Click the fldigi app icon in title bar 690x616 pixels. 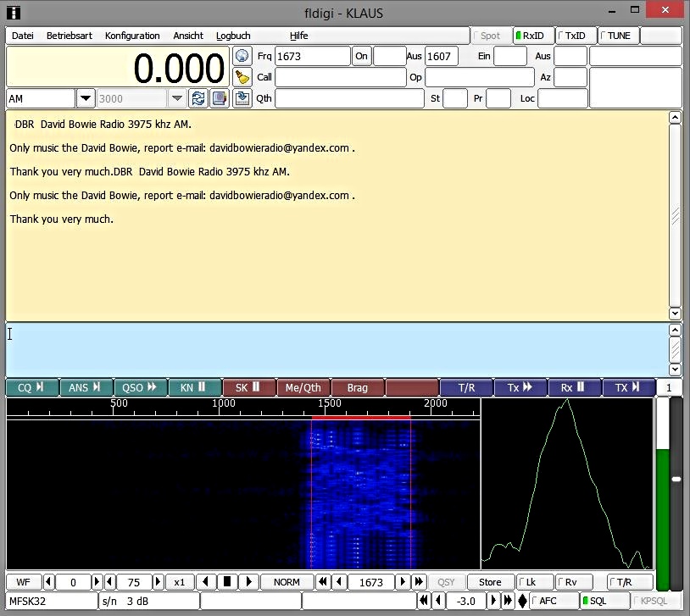click(14, 13)
